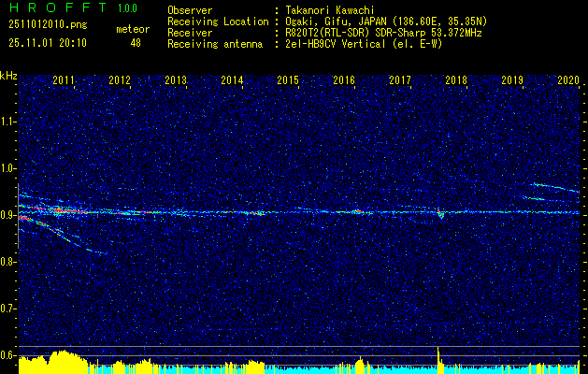Click time marker 2014
Screen dimensions: 588x374
click(232, 79)
